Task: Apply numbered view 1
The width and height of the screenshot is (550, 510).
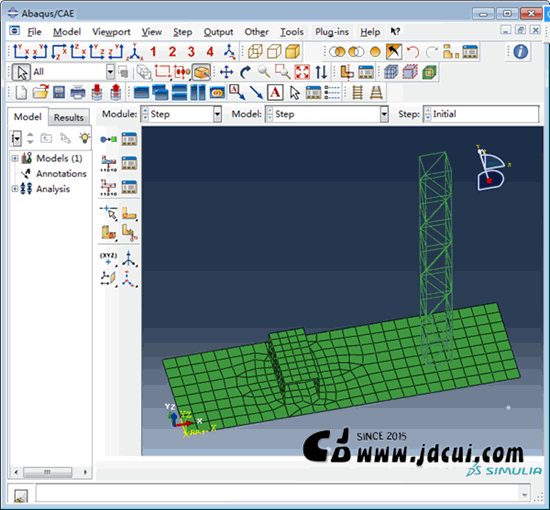Action: [x=153, y=52]
